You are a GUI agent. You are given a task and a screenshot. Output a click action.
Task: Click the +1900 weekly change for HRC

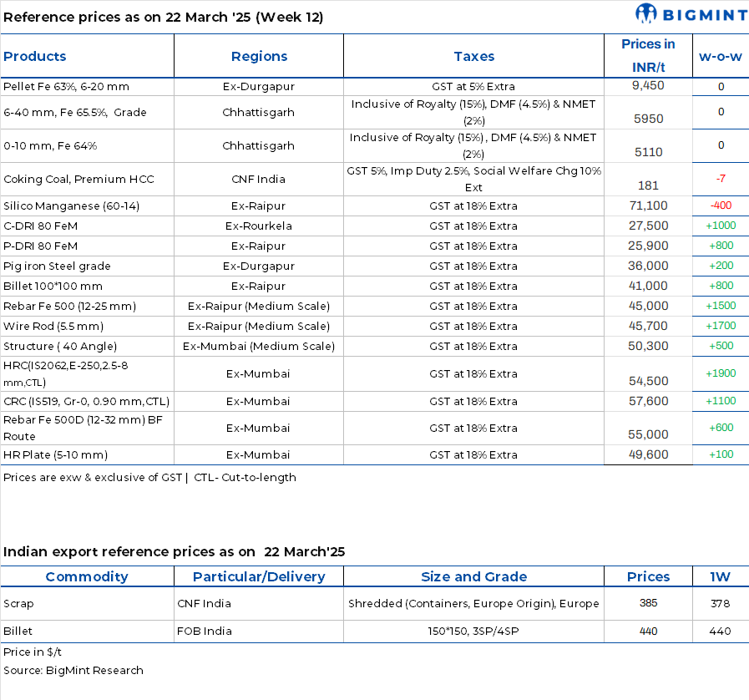pos(721,373)
